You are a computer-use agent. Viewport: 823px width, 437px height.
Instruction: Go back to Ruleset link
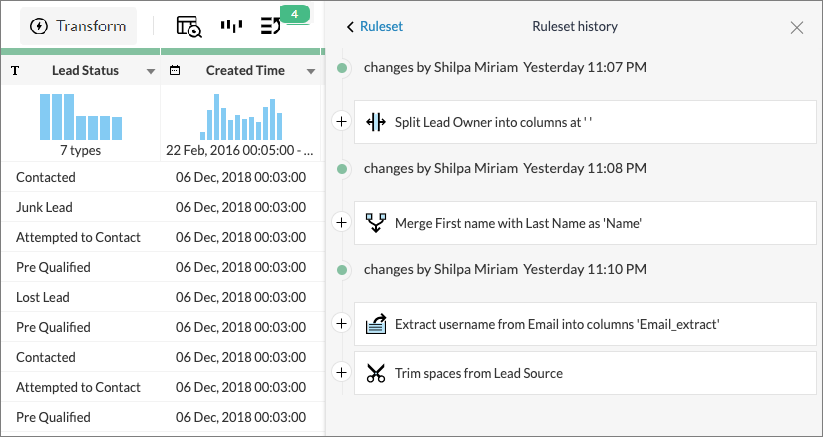374,27
